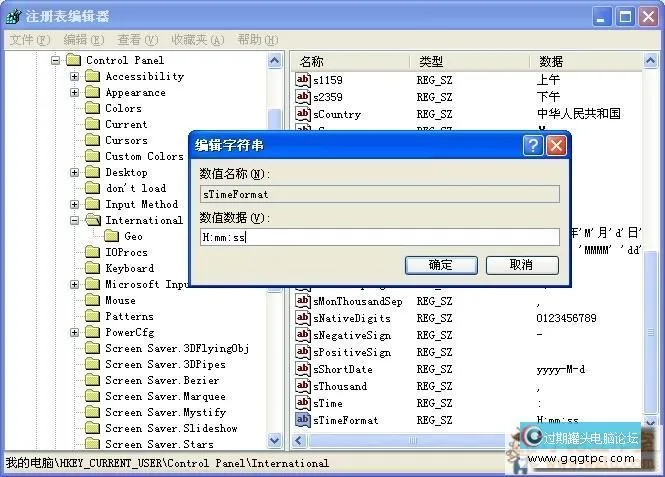The height and width of the screenshot is (477, 665).
Task: Click the horizontal scrollbar left arrow
Action: (299, 441)
